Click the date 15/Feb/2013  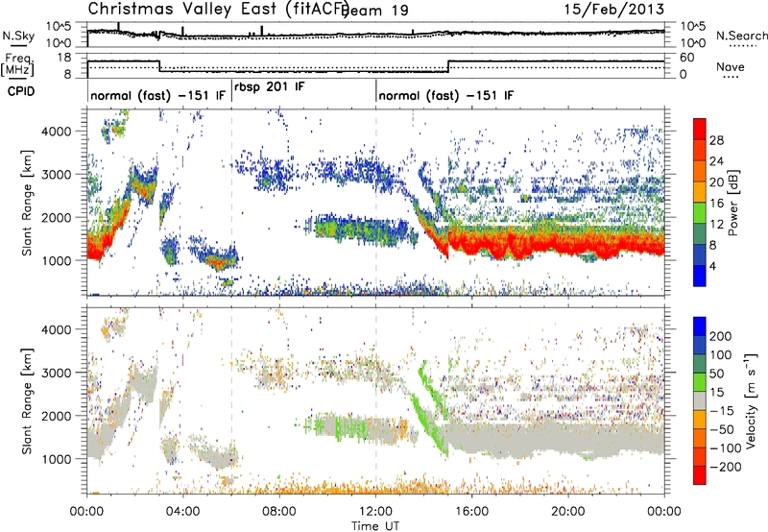(x=614, y=9)
